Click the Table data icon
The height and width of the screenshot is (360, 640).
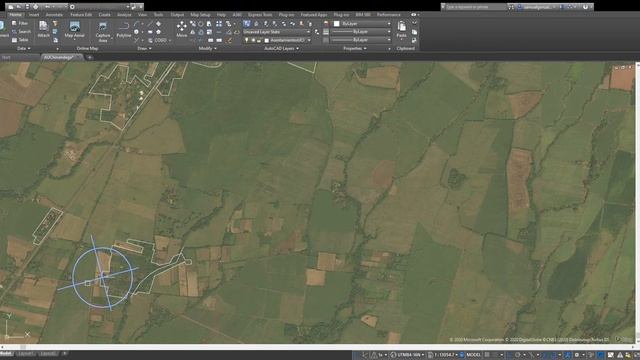pyautogui.click(x=14, y=40)
